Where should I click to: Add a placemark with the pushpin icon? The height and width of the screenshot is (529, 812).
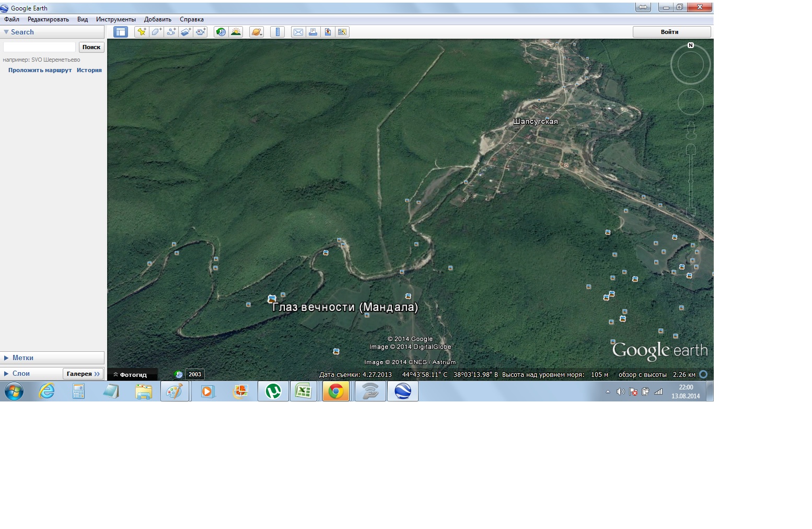[x=142, y=32]
